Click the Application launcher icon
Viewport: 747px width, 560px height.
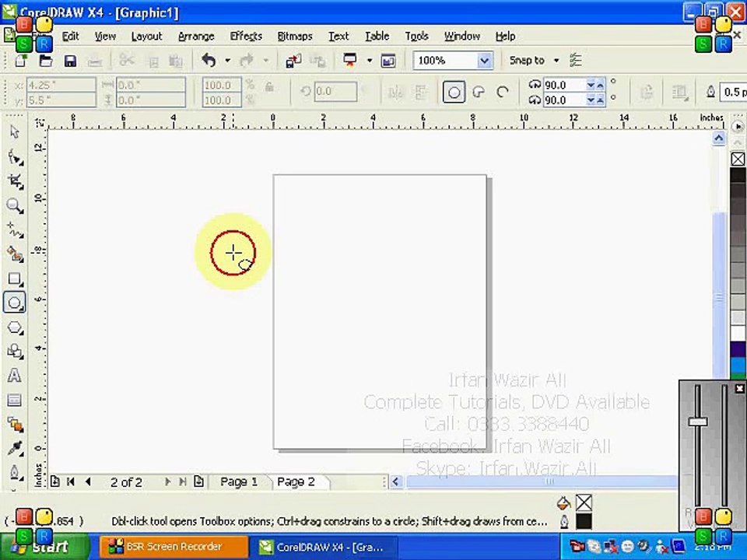click(x=350, y=61)
